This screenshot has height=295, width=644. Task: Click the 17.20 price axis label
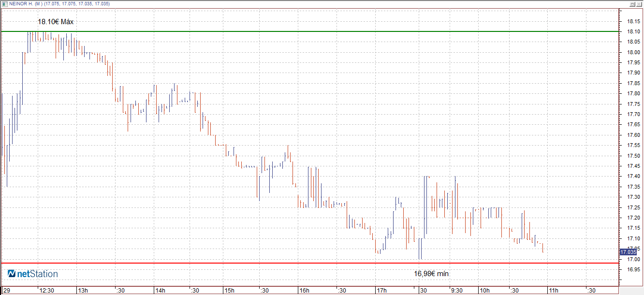click(633, 218)
